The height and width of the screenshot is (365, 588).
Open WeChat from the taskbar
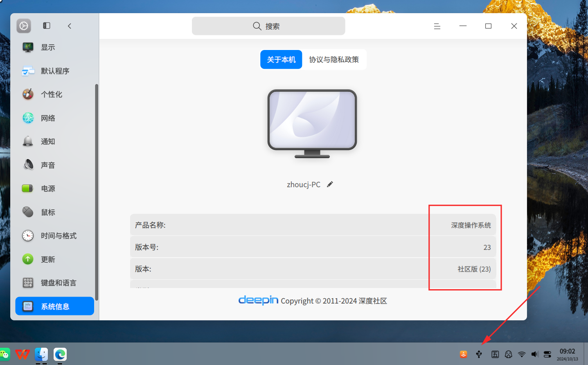click(5, 354)
